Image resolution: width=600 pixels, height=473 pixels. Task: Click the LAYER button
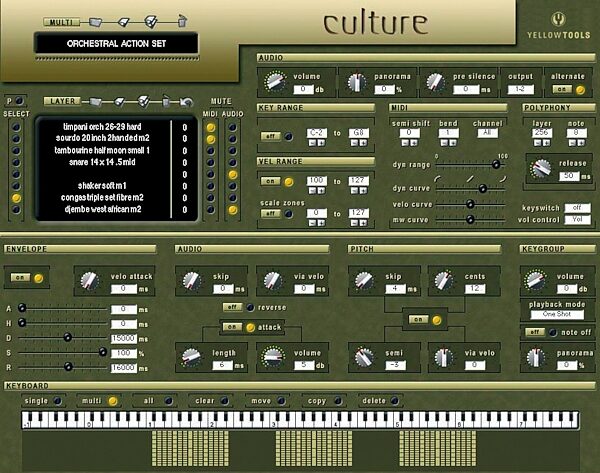coord(62,101)
